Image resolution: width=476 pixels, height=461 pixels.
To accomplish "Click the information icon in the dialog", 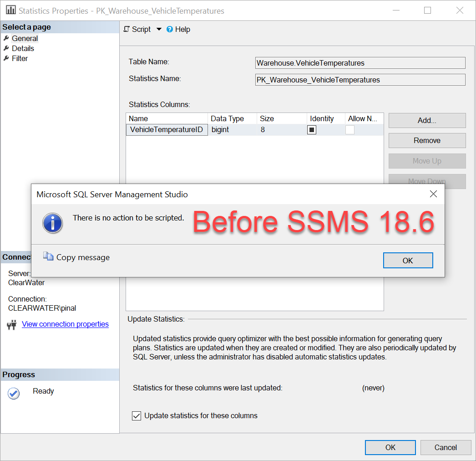I will point(52,223).
